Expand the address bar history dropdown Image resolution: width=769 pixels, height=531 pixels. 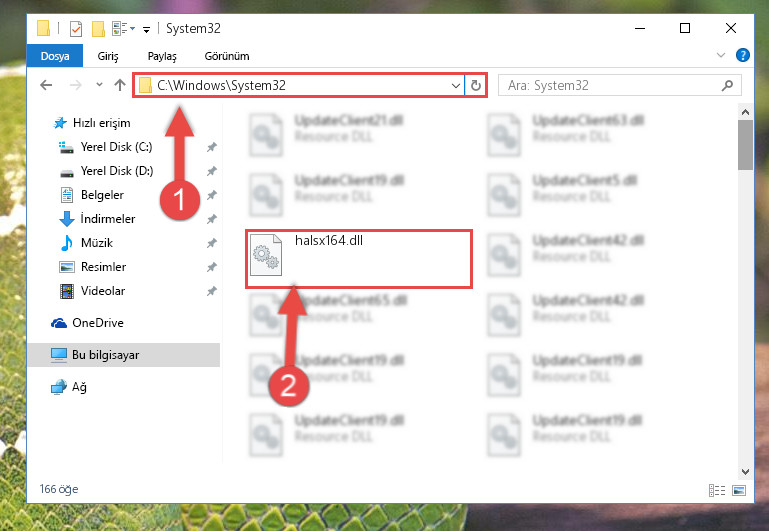point(456,86)
